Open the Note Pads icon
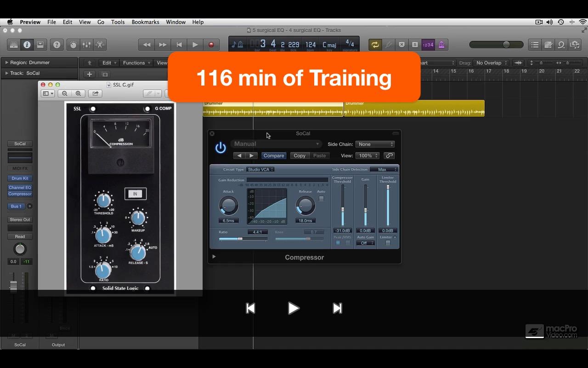Viewport: 588px width, 368px height. point(548,45)
